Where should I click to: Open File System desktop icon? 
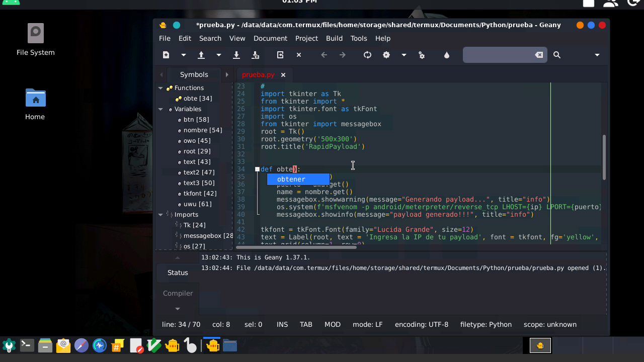click(35, 40)
